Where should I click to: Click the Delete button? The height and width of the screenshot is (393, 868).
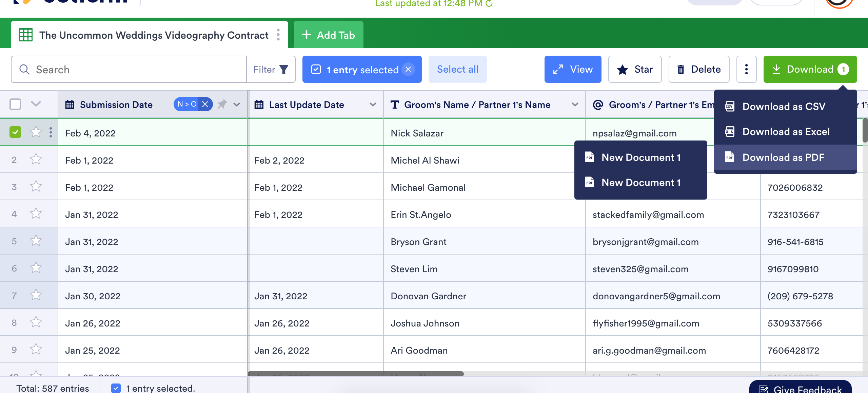[x=699, y=69]
